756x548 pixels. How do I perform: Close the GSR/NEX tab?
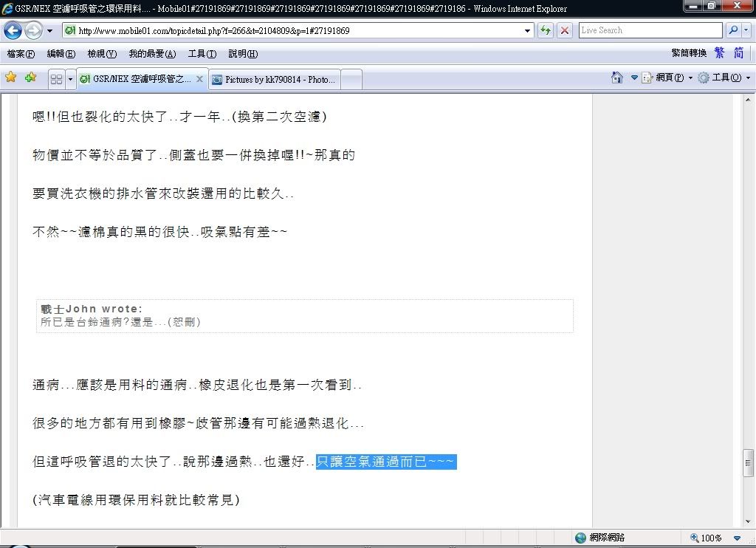tap(199, 79)
